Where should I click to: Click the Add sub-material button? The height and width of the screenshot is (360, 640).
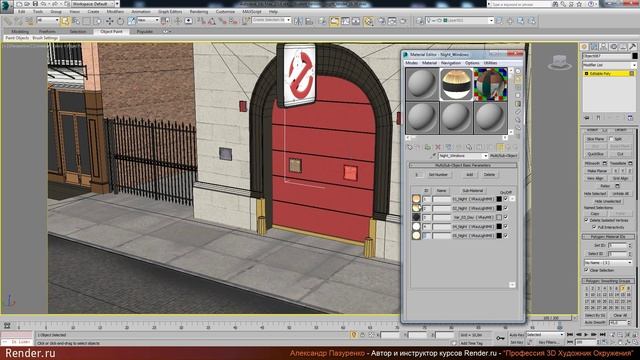[469, 175]
